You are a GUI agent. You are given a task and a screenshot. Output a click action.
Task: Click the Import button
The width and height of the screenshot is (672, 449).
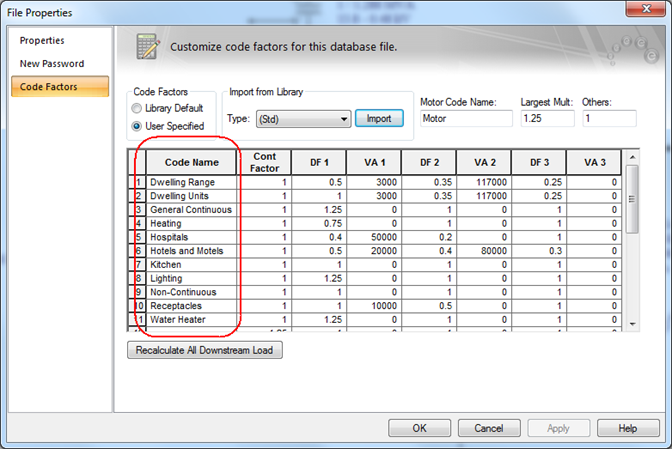tap(379, 119)
